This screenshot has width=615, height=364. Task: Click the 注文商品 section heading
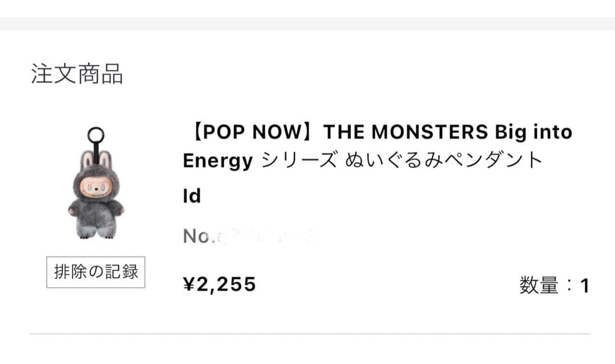(x=77, y=75)
